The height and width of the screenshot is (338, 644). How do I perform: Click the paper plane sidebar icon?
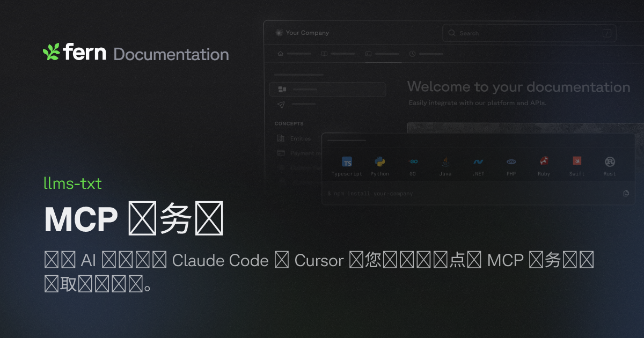pos(281,104)
